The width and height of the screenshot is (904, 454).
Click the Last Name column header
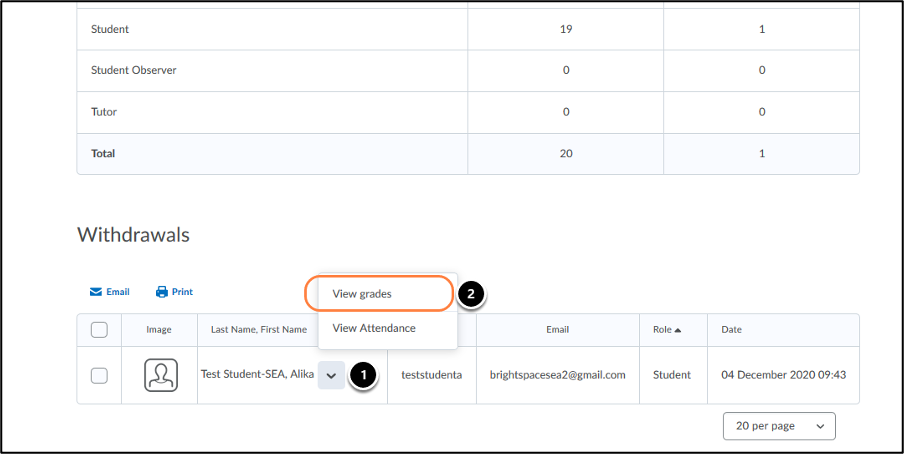[x=230, y=329]
